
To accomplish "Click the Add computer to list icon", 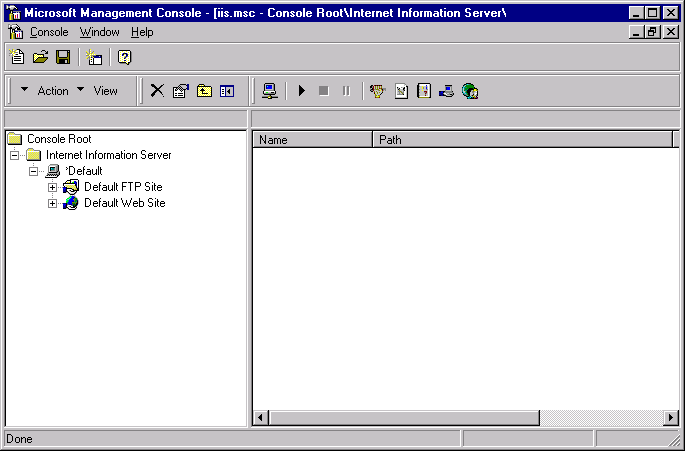I will coord(270,90).
